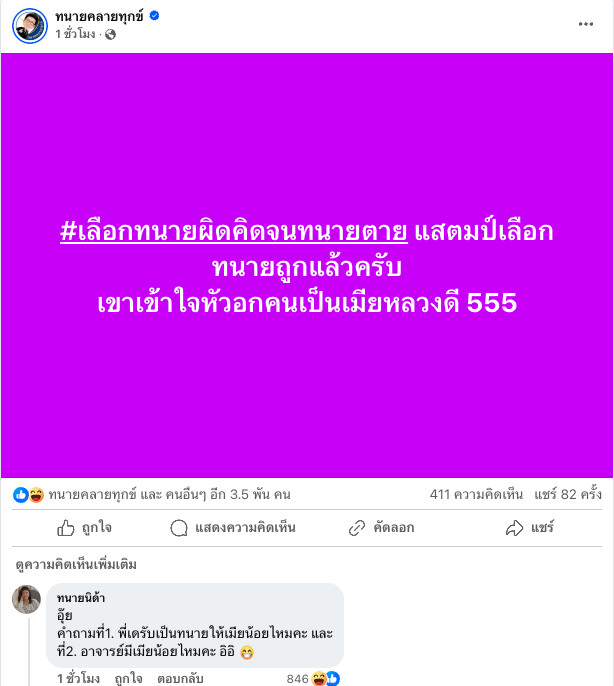614x686 pixels.
Task: Click ตอบกลับ to reply to comment
Action: pyautogui.click(x=180, y=679)
